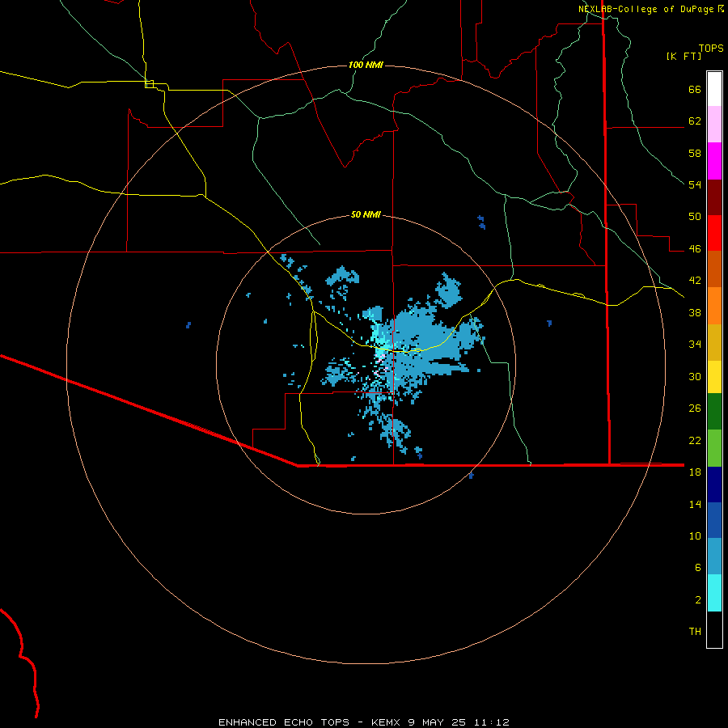Click the white color swatch above 66
Viewport: 728px width, 728px height.
click(x=714, y=89)
